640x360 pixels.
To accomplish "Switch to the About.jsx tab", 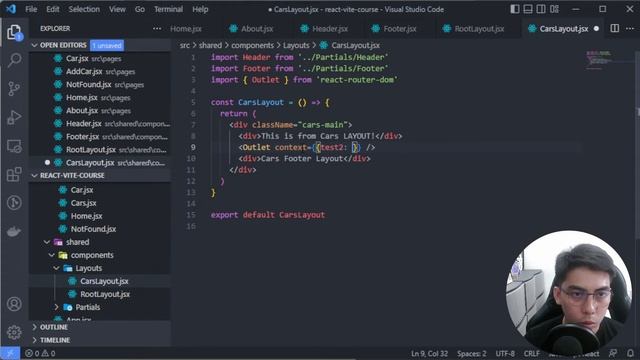I will click(x=256, y=29).
